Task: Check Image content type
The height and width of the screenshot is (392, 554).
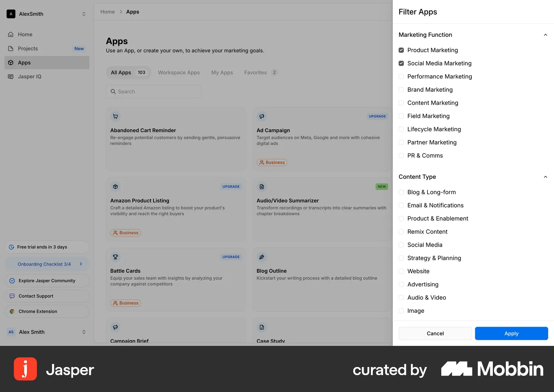Action: tap(401, 311)
